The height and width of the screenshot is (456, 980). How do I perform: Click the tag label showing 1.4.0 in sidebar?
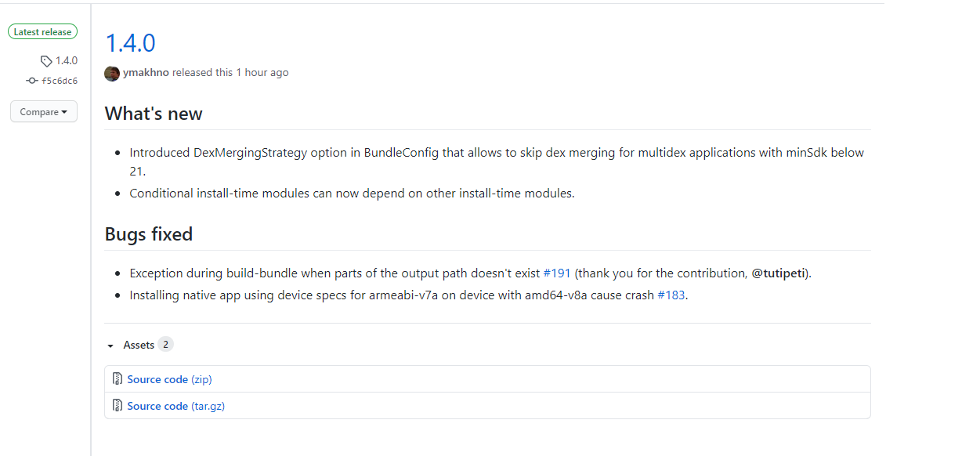[x=66, y=60]
